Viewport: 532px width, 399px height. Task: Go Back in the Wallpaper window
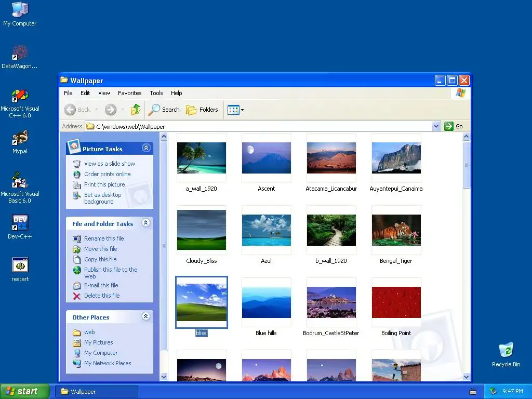78,110
